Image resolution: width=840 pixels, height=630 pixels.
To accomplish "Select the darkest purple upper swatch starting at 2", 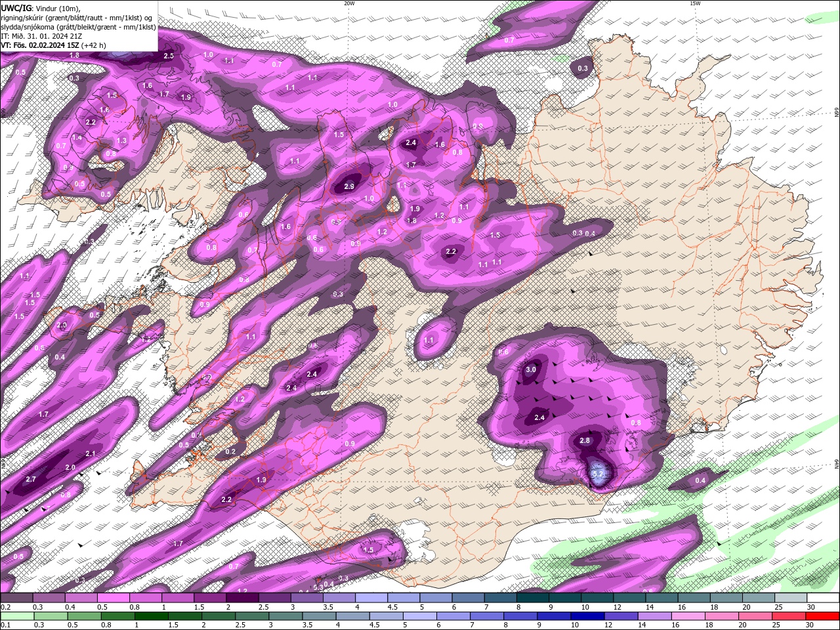I will pyautogui.click(x=242, y=598).
